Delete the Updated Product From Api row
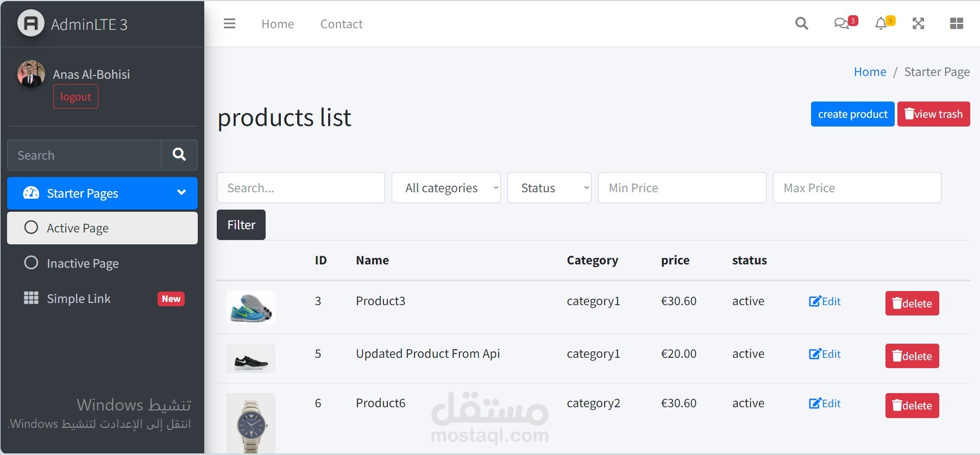Viewport: 980px width, 455px height. 912,356
